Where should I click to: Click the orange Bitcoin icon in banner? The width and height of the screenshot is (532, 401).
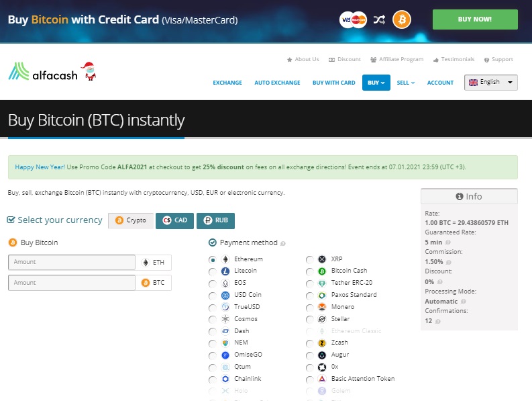pos(402,19)
